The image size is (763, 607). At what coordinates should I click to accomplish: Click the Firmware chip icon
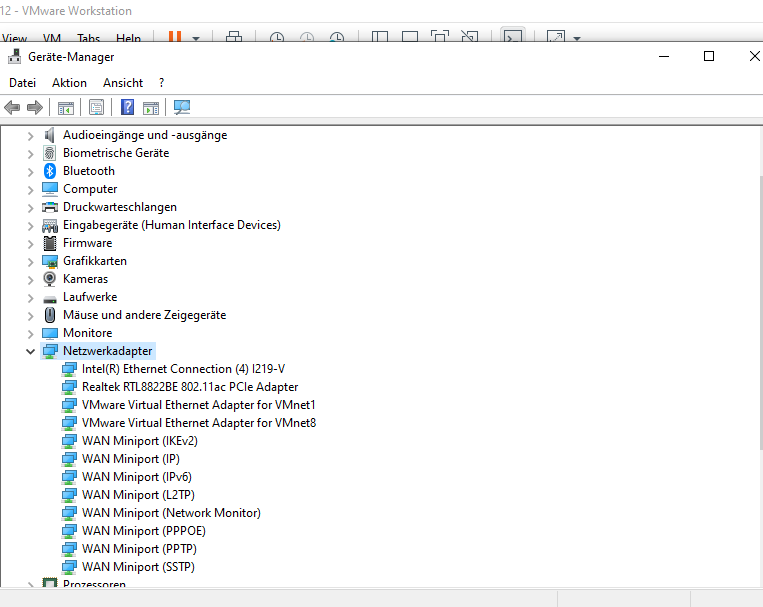click(50, 243)
